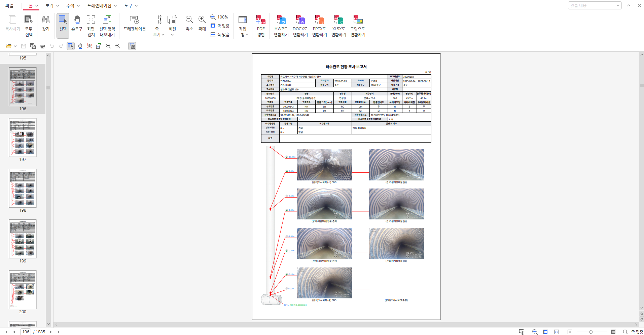The width and height of the screenshot is (644, 335).
Task: Select 폭 맞춤 (Fit Width) in the ribbon
Action: coord(220,35)
